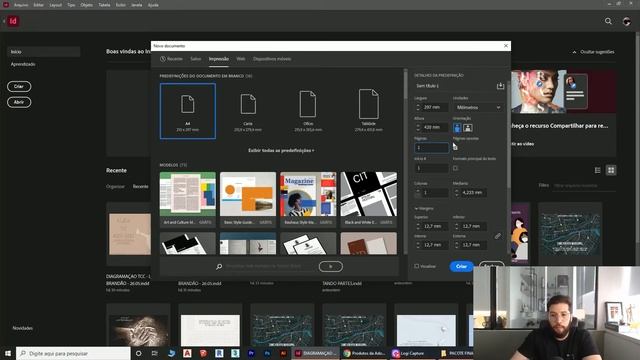640x360 pixels.
Task: Select portrait orientation icon
Action: click(x=457, y=128)
